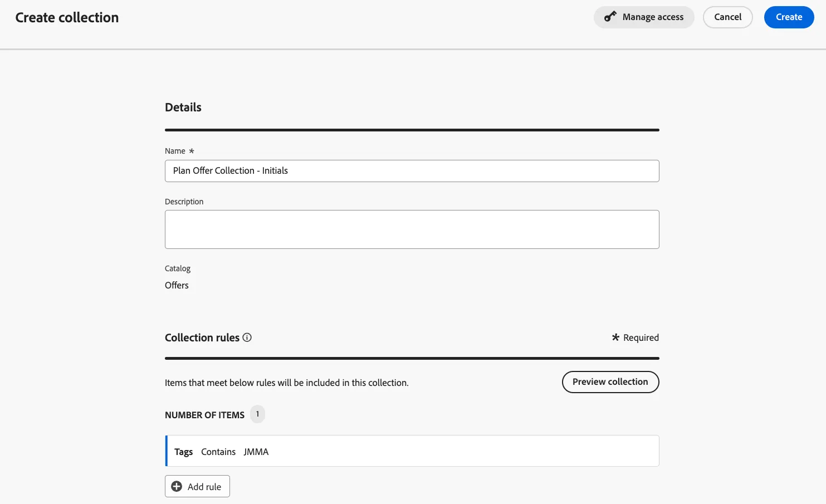Click the 'Items that meet below rules' text
Viewport: 826px width, 504px height.
click(286, 383)
